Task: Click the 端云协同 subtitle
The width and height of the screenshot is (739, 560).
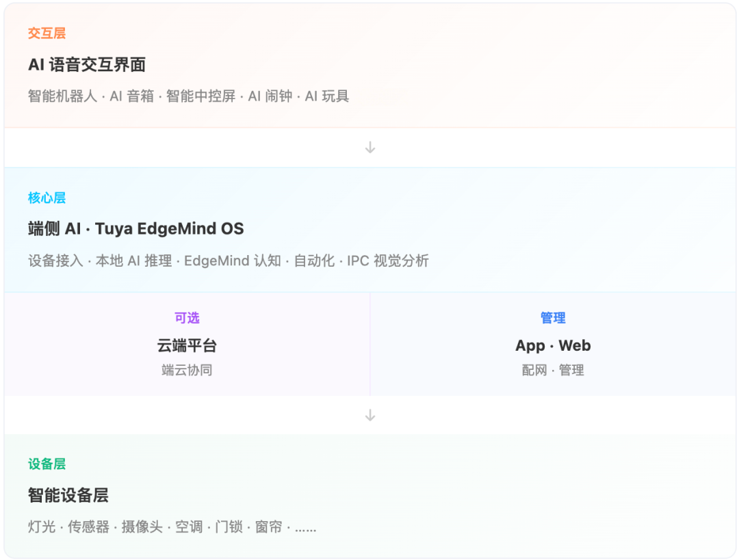Action: coord(187,370)
